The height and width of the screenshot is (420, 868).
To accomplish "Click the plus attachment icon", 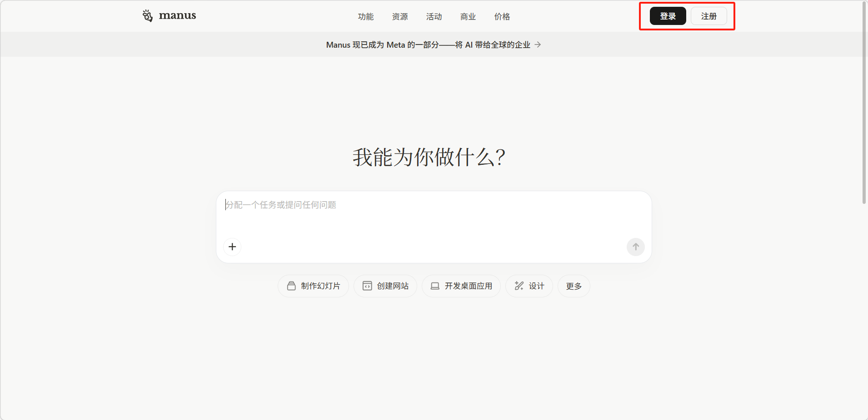I will click(232, 247).
